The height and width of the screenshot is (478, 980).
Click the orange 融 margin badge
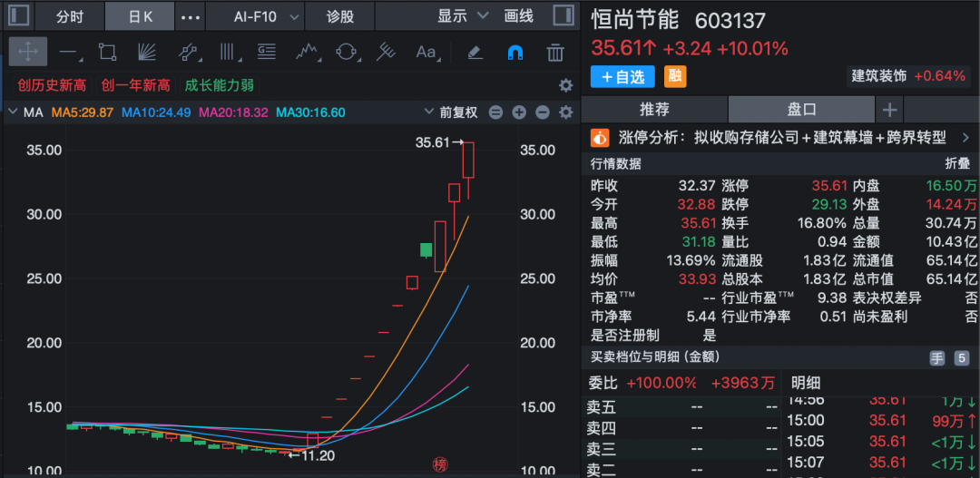(674, 77)
